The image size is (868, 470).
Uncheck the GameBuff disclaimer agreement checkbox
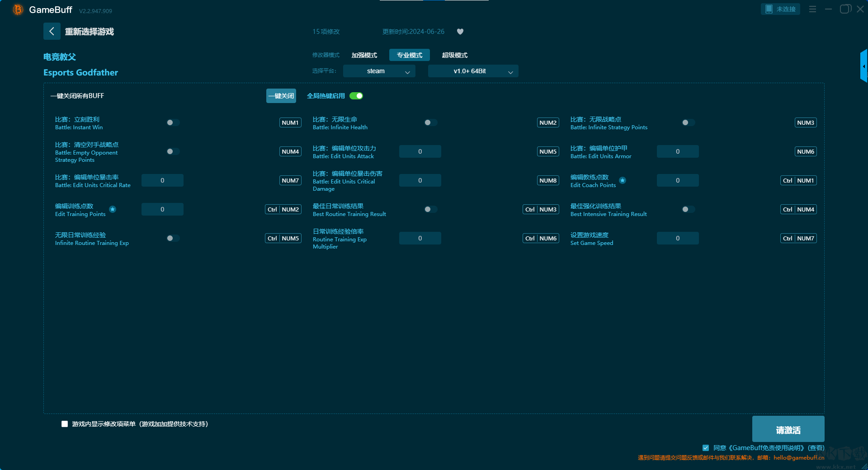coord(706,448)
